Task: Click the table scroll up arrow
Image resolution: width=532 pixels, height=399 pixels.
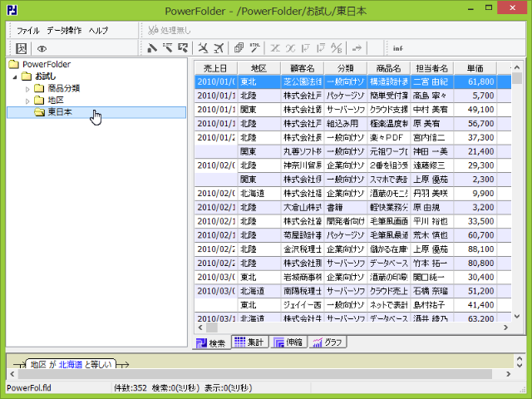Action: 517,67
